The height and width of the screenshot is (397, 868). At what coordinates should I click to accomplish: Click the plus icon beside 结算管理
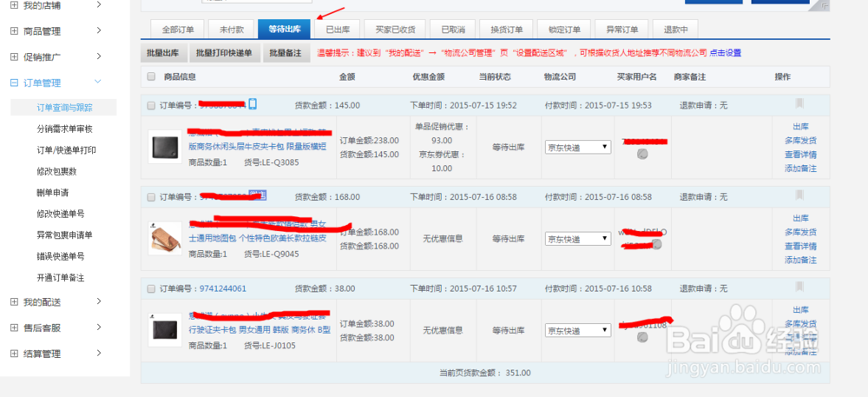point(14,354)
